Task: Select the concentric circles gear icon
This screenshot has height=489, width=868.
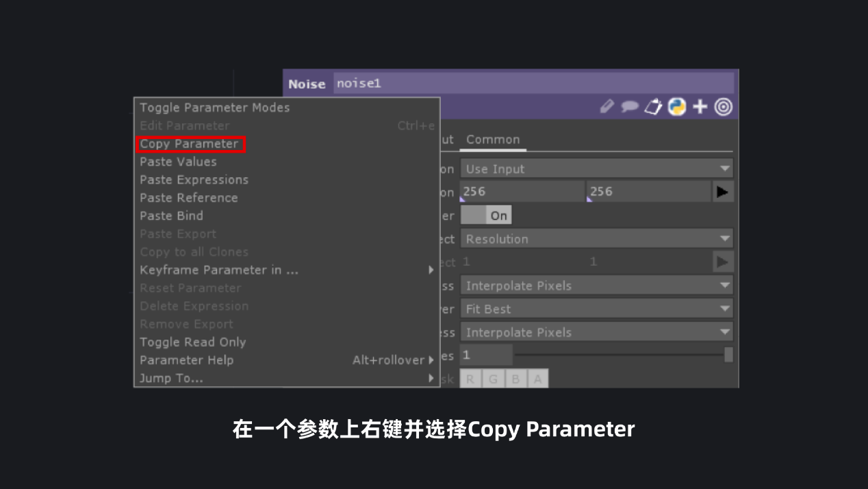Action: click(x=723, y=106)
